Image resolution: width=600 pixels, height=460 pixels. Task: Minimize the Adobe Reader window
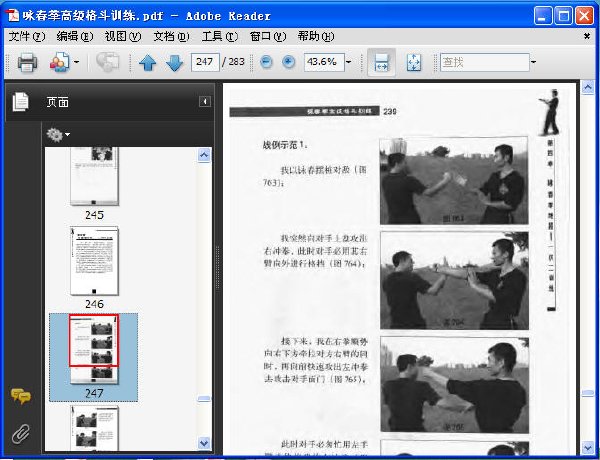pos(543,16)
